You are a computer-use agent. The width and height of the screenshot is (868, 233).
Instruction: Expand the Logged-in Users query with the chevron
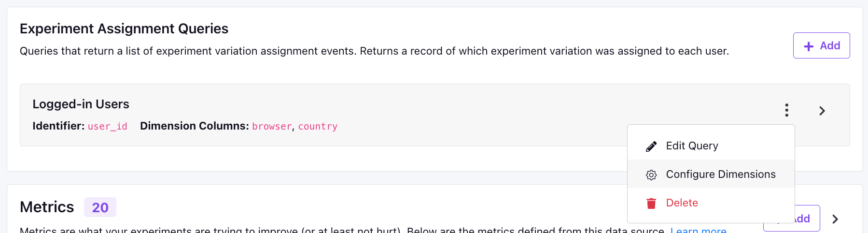pos(822,111)
